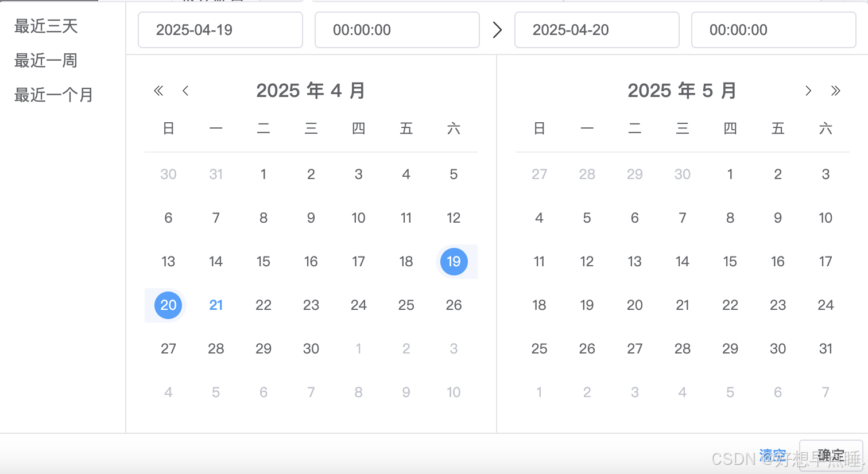Select April 30 in the left calendar
The image size is (868, 474).
tap(311, 348)
